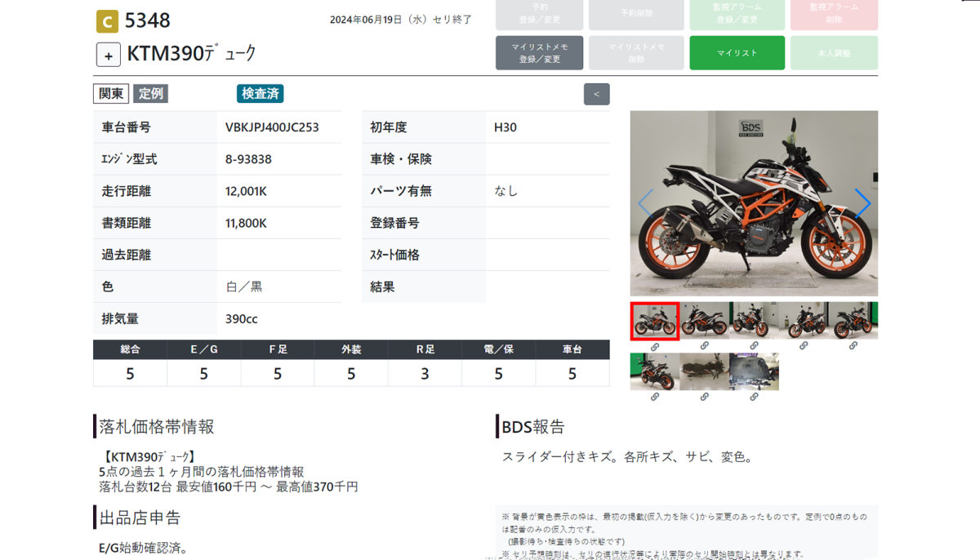Open the link icon under the red-bordered thumbnail
The width and height of the screenshot is (980, 560).
[x=654, y=346]
